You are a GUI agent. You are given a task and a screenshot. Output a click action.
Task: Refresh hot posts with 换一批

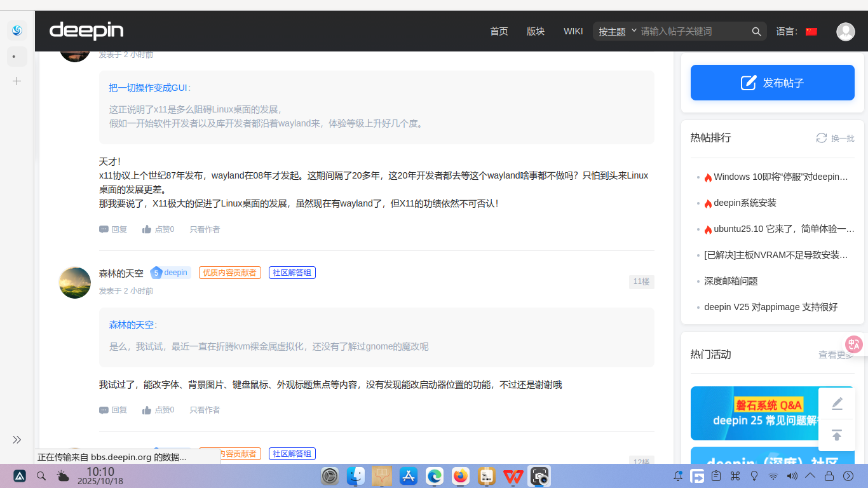pyautogui.click(x=836, y=138)
